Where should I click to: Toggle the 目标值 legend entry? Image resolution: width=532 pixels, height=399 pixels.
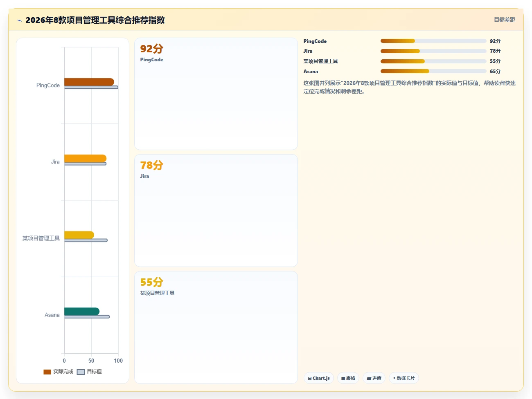pyautogui.click(x=89, y=372)
